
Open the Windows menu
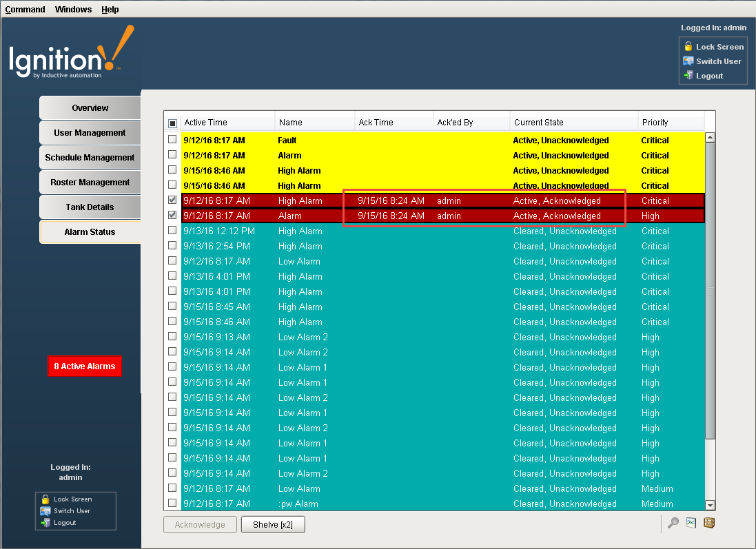point(73,9)
